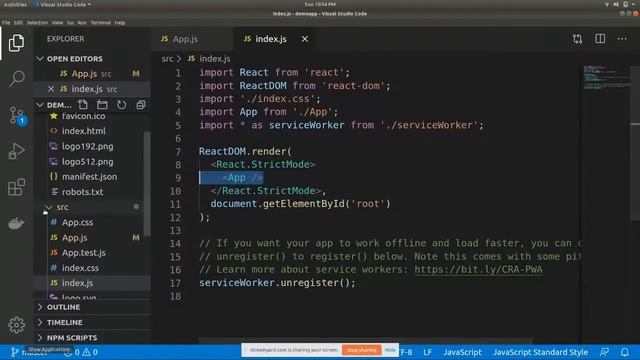Refresh the explorer file tree
Image resolution: width=640 pixels, height=360 pixels.
[122, 105]
